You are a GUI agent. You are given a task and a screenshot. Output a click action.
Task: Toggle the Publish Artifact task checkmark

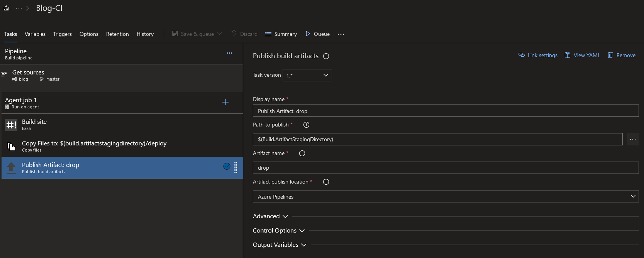click(x=227, y=166)
